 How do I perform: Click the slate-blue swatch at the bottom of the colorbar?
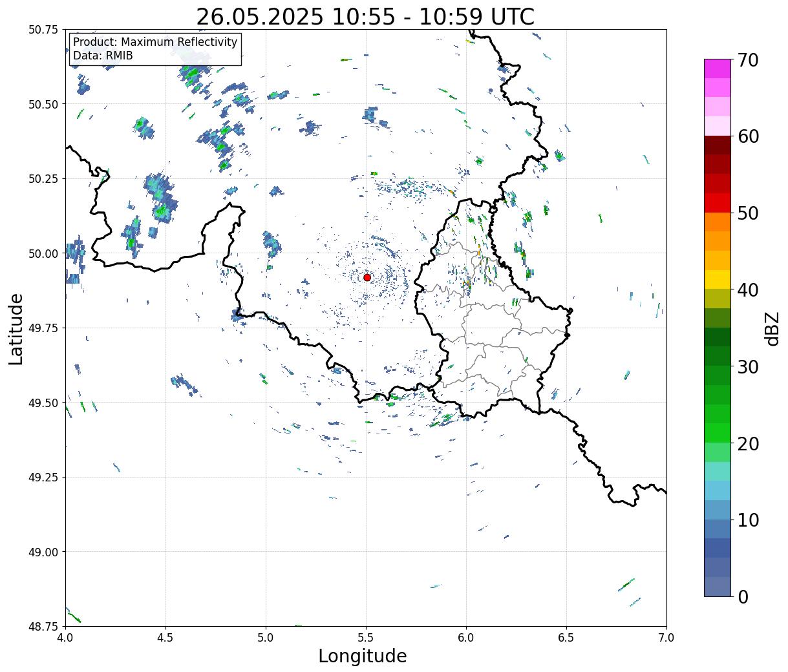point(718,586)
